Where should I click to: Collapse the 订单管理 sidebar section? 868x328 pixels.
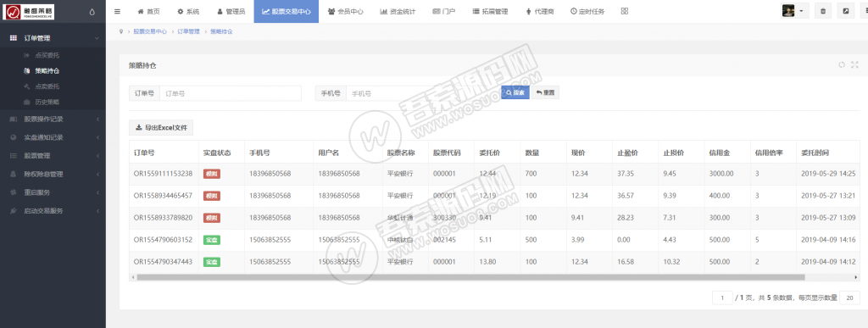click(x=53, y=38)
